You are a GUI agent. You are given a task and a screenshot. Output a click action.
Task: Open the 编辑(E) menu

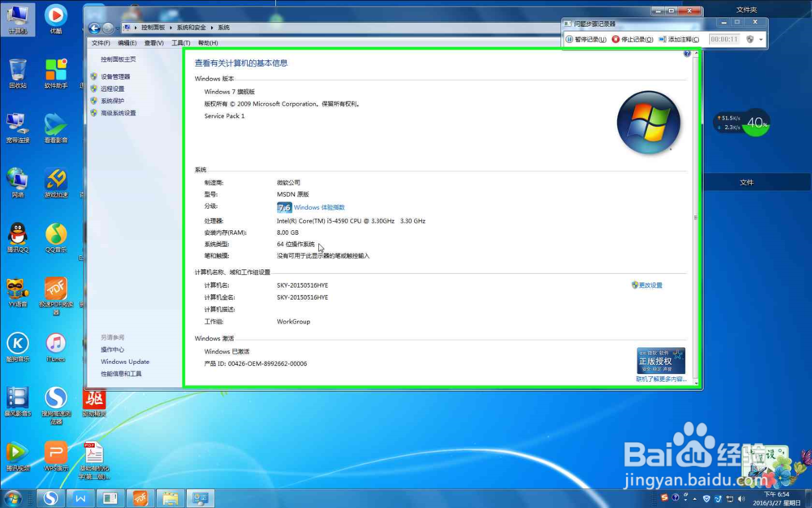click(127, 43)
